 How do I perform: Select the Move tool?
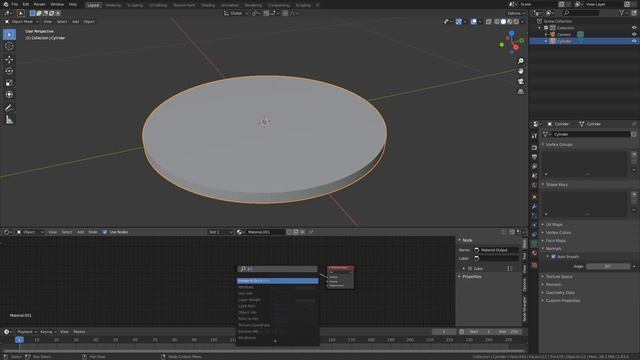tap(9, 60)
